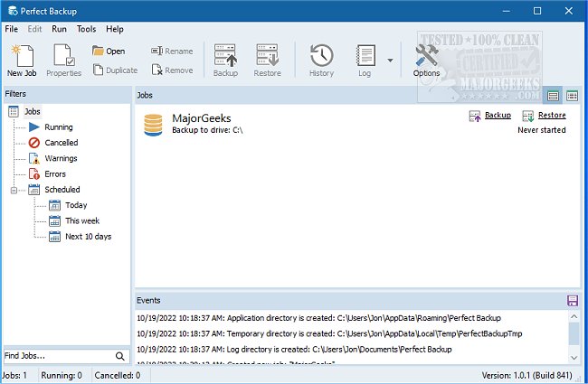The height and width of the screenshot is (384, 588).
Task: Click 'Jobs: 1' in status bar
Action: click(14, 375)
